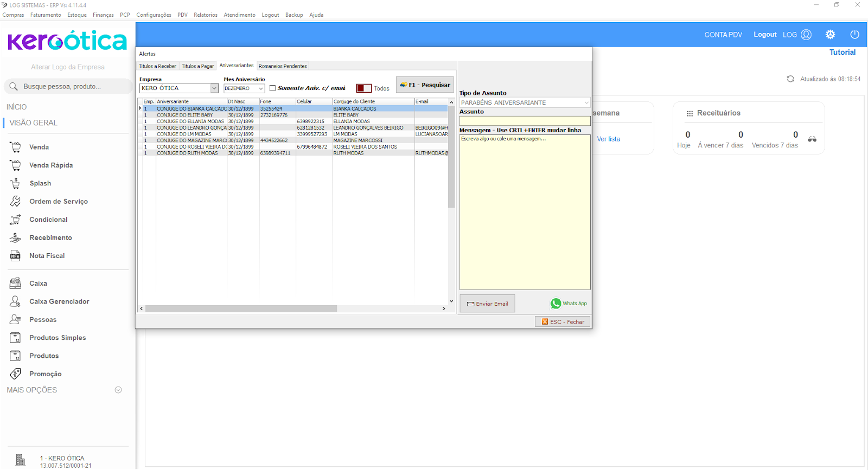Open Produtos sidebar icon
The width and height of the screenshot is (868, 470).
tap(15, 356)
